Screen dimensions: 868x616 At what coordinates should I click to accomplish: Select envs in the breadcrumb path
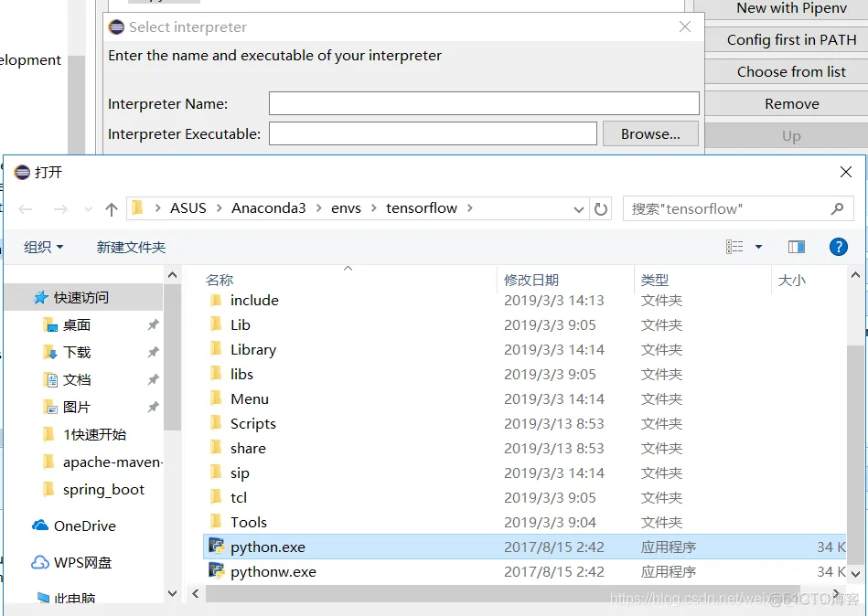tap(346, 208)
